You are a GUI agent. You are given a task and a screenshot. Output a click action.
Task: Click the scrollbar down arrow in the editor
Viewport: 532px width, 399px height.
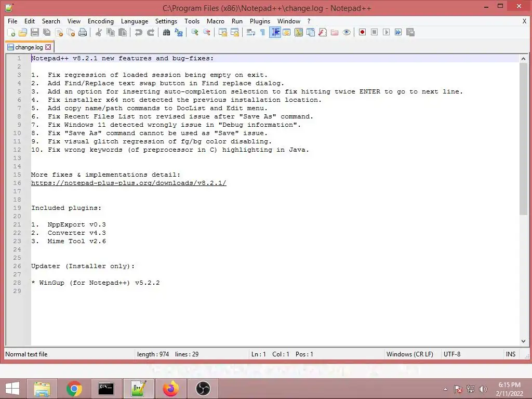click(523, 341)
